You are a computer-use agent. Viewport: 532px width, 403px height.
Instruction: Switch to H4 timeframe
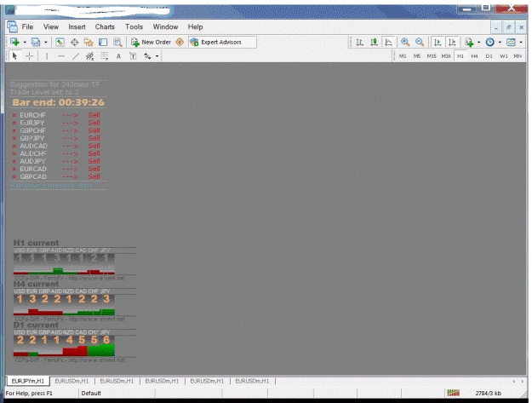click(474, 56)
